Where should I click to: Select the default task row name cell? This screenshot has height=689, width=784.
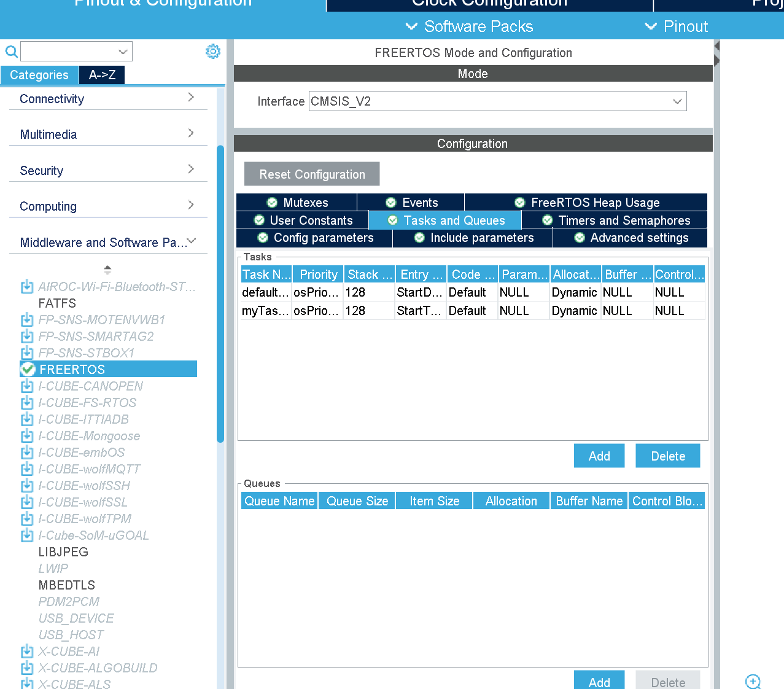pyautogui.click(x=266, y=292)
